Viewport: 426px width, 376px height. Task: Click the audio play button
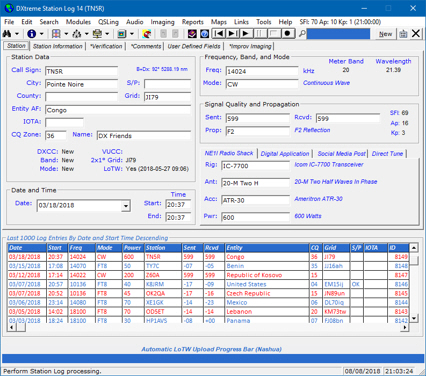click(x=246, y=33)
